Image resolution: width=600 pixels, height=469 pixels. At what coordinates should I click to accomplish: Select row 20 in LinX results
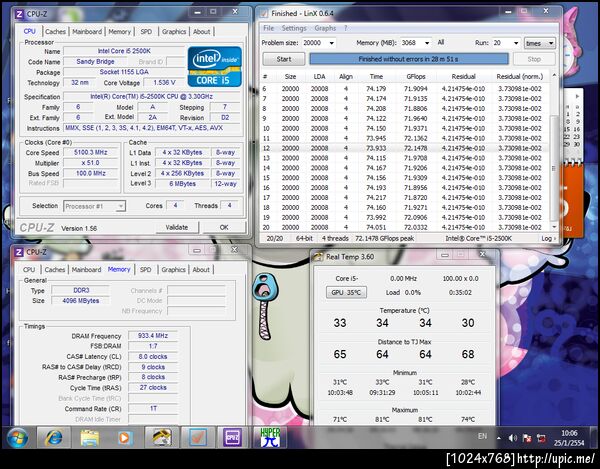(405, 227)
